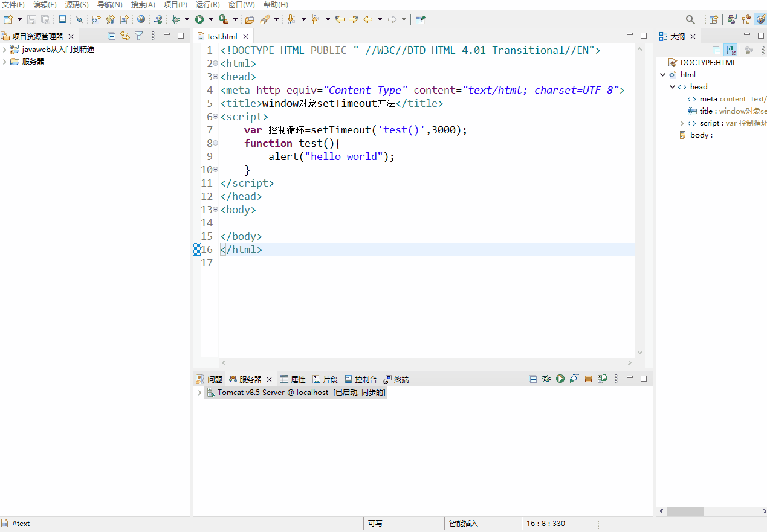Open project explorer view menu dots
Screen dimensions: 767x532
[153, 36]
